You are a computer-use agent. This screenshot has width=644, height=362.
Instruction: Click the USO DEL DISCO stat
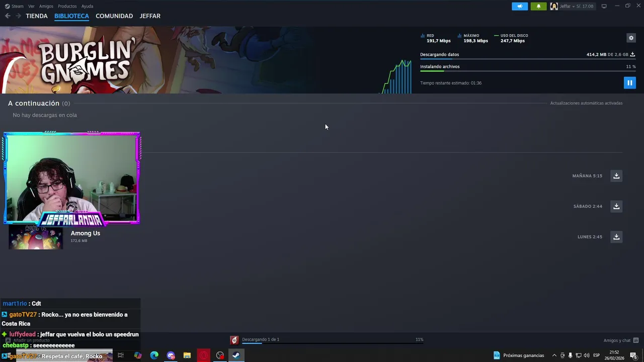click(511, 38)
